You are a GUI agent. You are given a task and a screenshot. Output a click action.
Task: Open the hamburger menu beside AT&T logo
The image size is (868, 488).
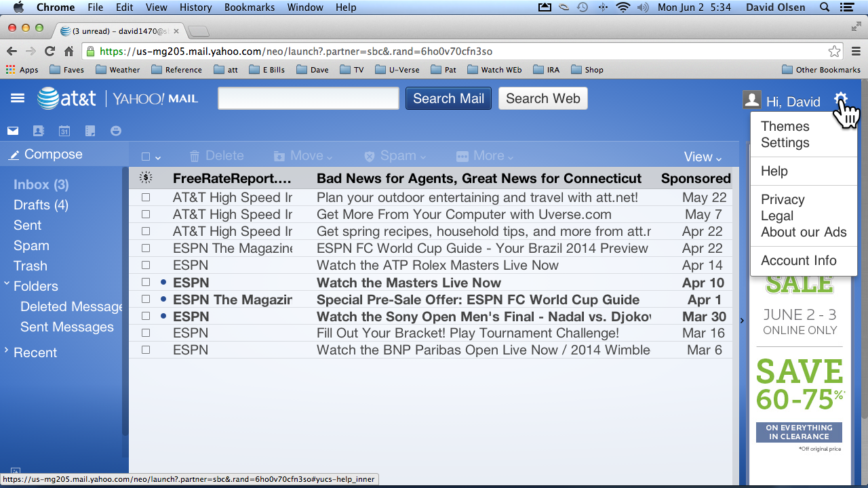(x=18, y=98)
